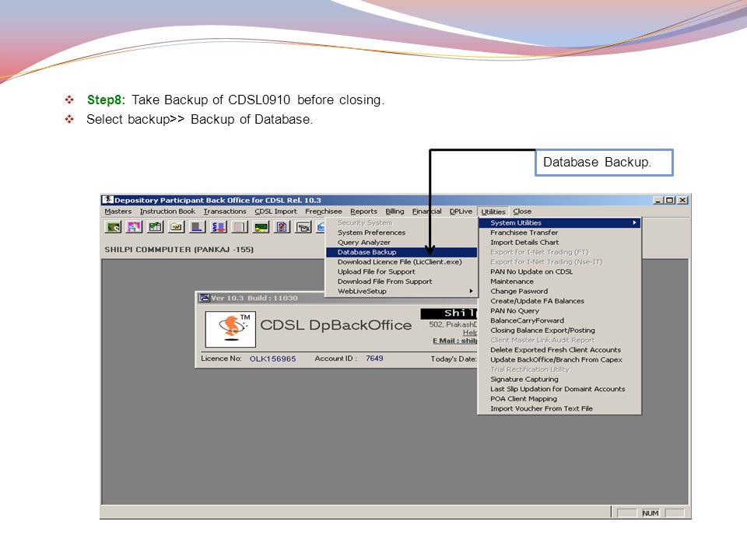Image resolution: width=747 pixels, height=560 pixels.
Task: Select Last Slip Updation for Domaint Accounts
Action: click(559, 389)
